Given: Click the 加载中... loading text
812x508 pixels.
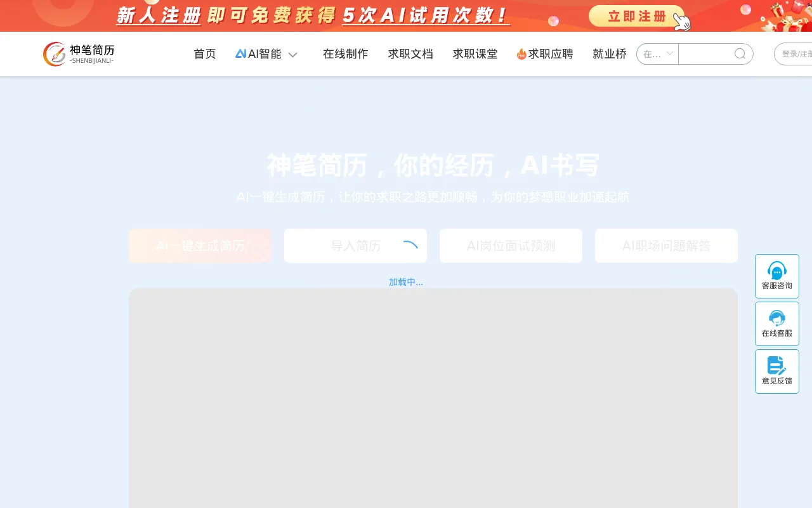Looking at the screenshot, I should [406, 282].
